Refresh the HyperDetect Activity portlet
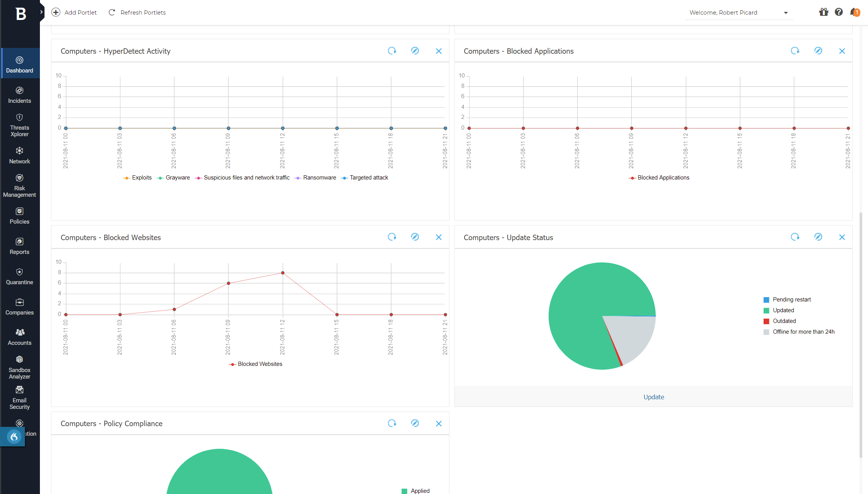Screen dimensions: 868x494 392,51
